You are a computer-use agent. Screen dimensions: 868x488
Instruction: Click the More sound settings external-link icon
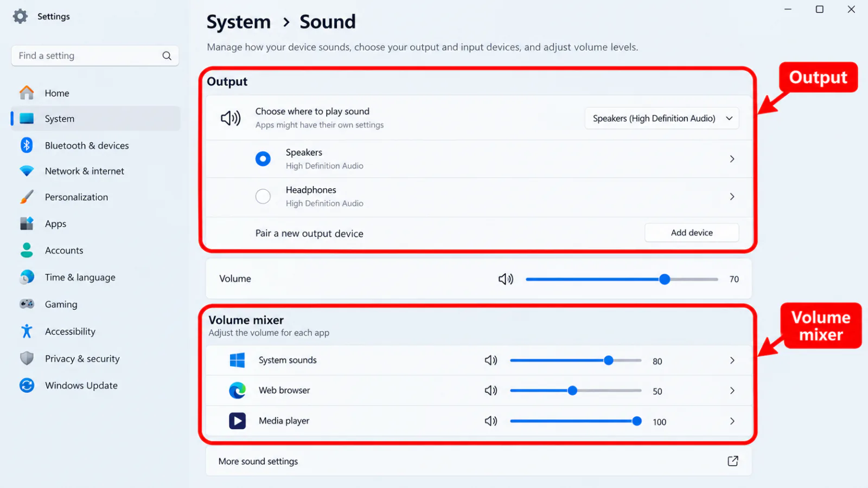733,461
